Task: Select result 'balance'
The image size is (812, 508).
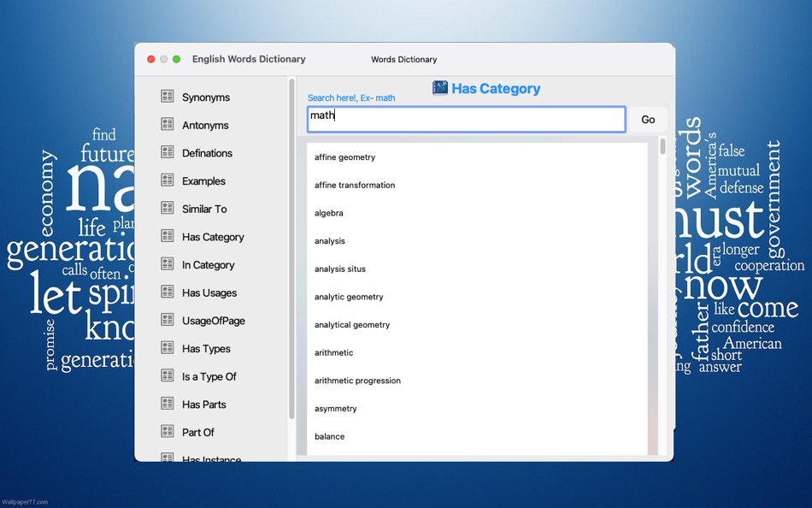Action: click(x=329, y=436)
